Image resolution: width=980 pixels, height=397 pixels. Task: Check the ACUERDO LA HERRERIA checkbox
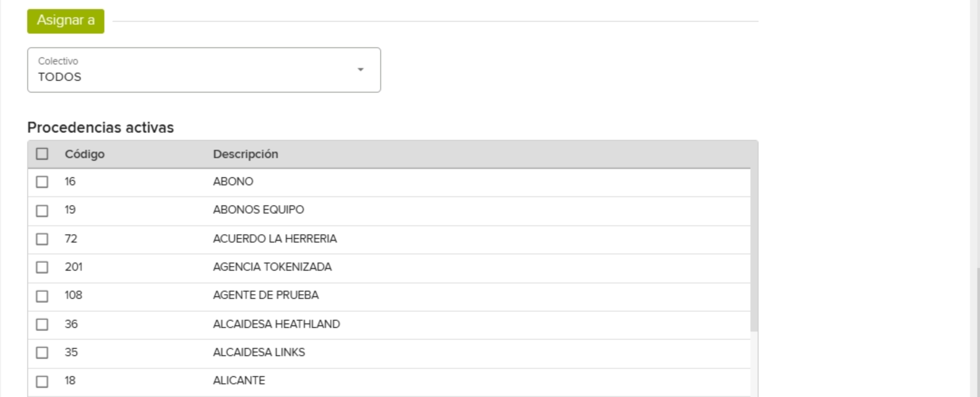[42, 239]
